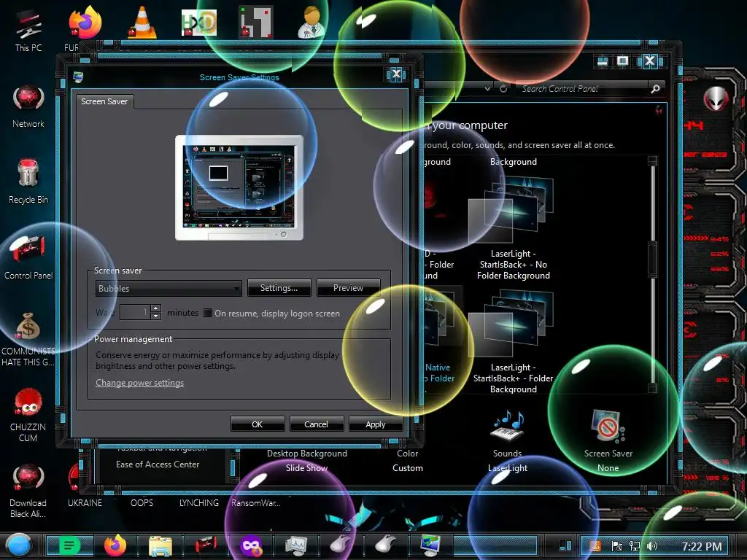Screen dimensions: 747x560
Task: Open the Network desktop icon
Action: click(x=28, y=106)
